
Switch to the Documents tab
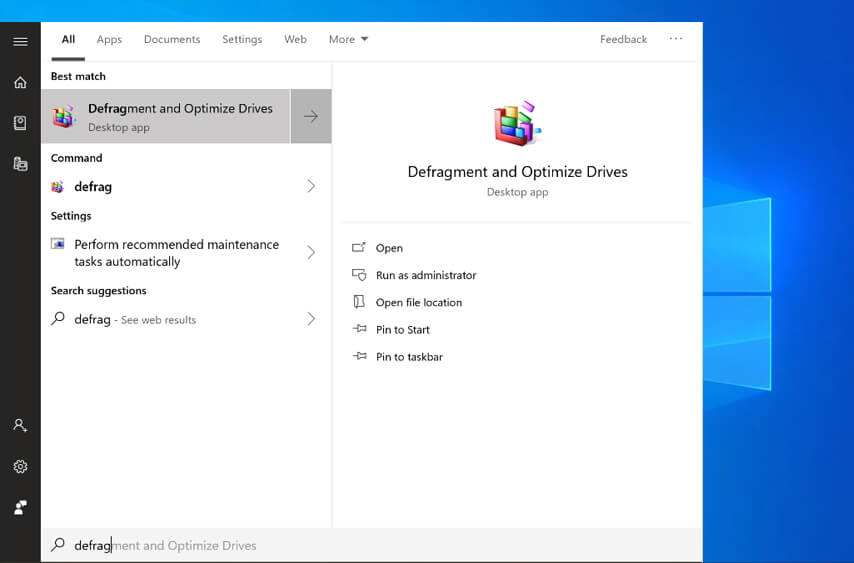tap(172, 39)
